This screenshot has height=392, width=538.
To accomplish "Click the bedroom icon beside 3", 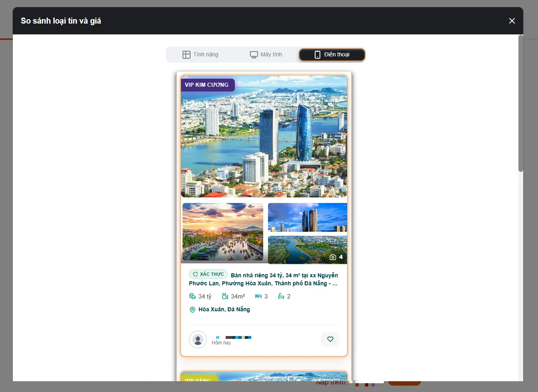I will [x=258, y=296].
